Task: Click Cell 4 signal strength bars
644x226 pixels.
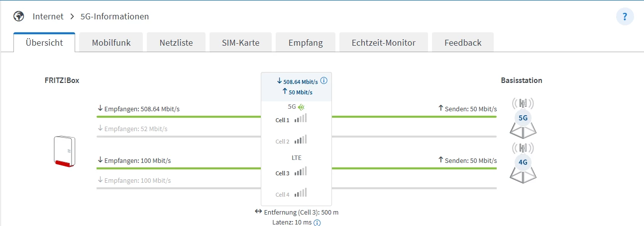Action: click(x=300, y=193)
